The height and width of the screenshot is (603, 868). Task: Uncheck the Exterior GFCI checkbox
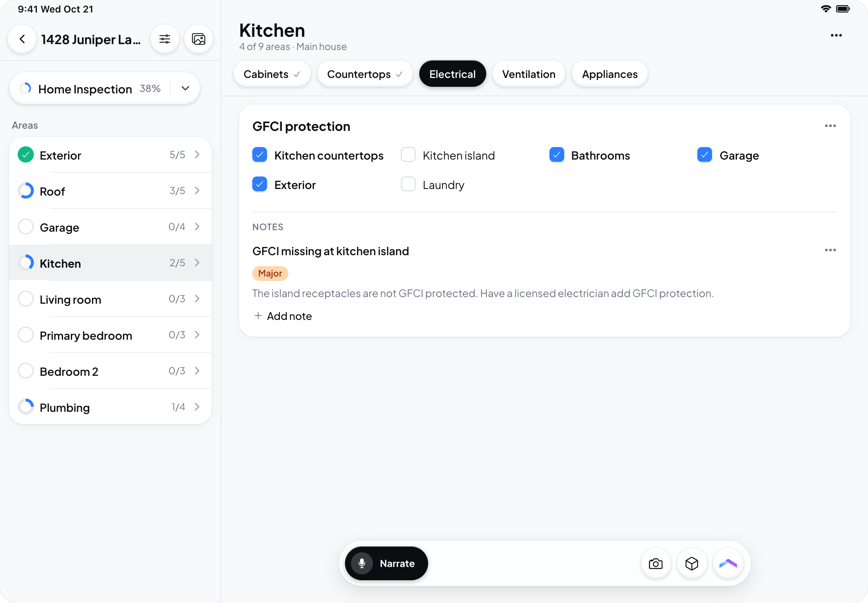pos(260,184)
